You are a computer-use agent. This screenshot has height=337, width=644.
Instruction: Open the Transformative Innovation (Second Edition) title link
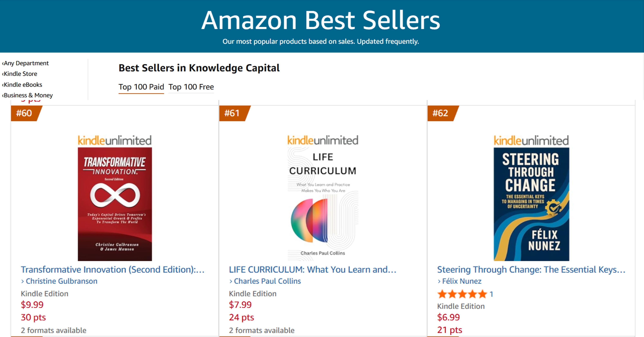click(x=113, y=270)
